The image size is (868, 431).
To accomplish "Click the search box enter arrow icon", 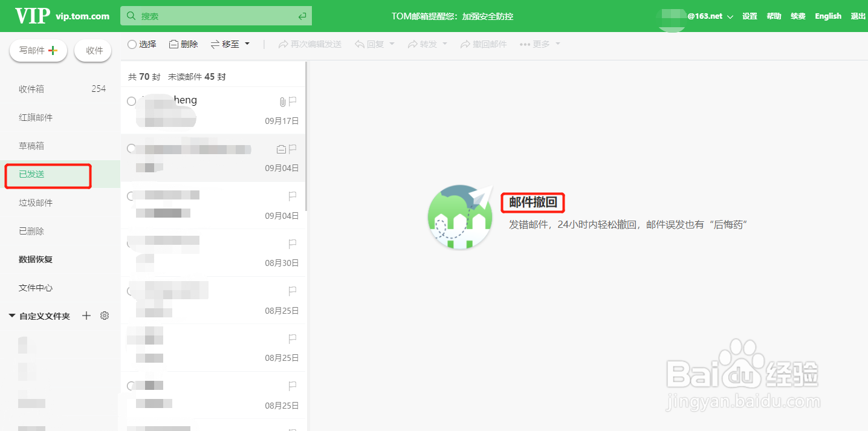I will tap(302, 16).
